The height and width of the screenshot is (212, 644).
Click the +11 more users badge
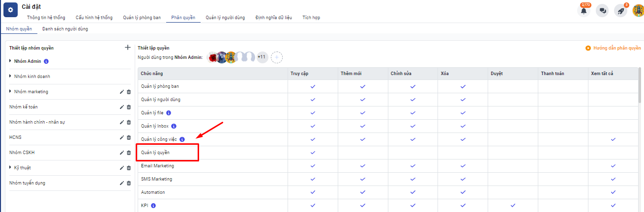point(262,57)
